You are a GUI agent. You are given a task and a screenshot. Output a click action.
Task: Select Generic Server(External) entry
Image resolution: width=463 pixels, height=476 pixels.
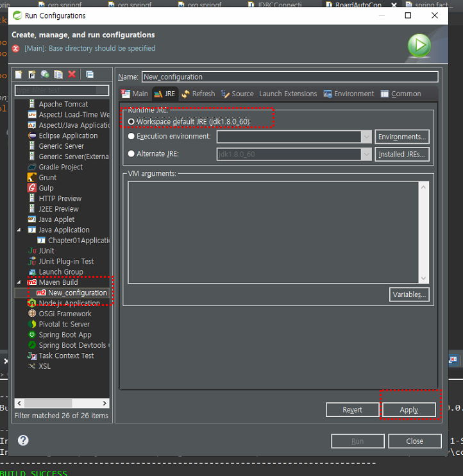point(68,157)
